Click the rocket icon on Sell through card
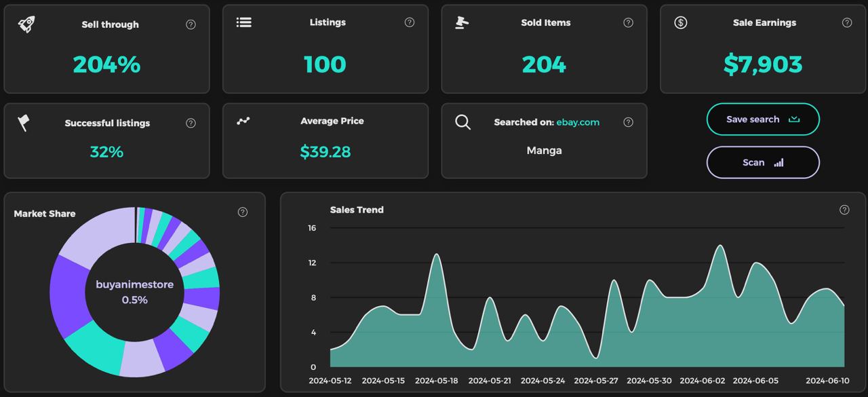The height and width of the screenshot is (397, 868). coord(26,24)
